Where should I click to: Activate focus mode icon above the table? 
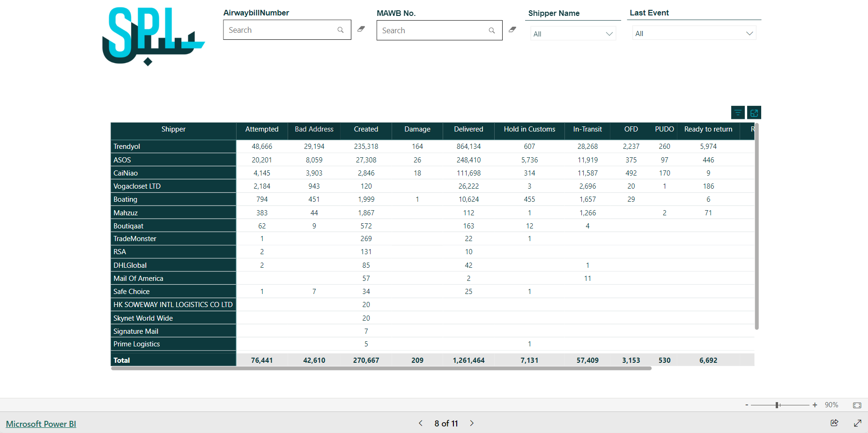pos(754,112)
